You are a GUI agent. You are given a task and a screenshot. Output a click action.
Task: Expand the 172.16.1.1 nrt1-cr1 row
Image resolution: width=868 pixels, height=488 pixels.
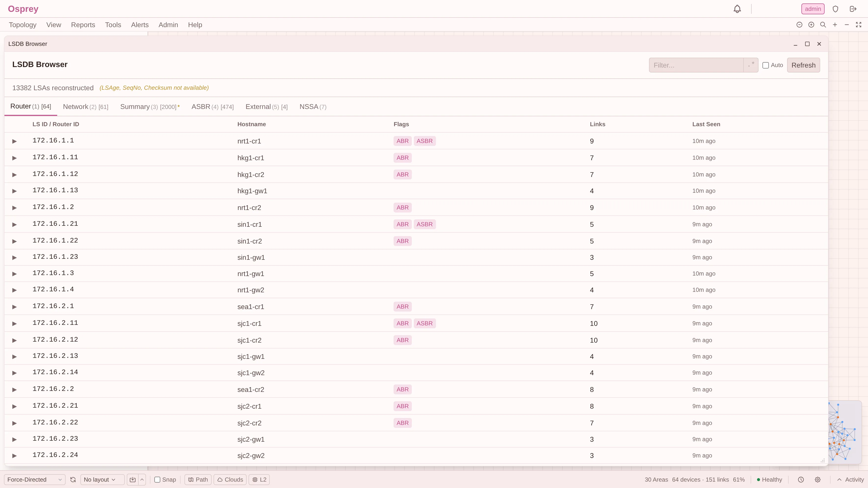click(x=15, y=141)
